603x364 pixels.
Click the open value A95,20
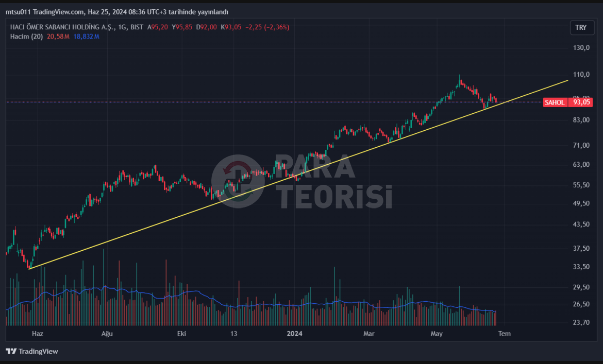157,27
